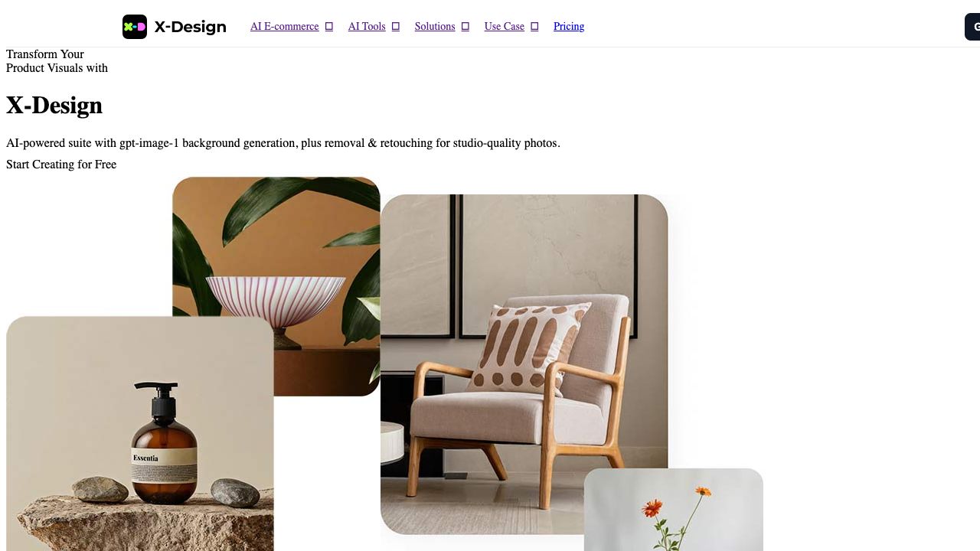The height and width of the screenshot is (551, 980).
Task: Click Start Creating for Free
Action: [x=61, y=165]
